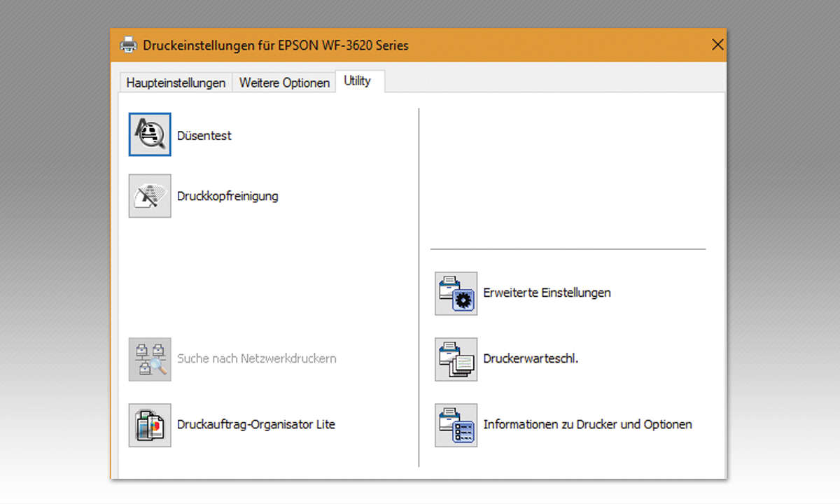Image resolution: width=840 pixels, height=504 pixels.
Task: Open the Erweiterte Einstellungen gear icon
Action: pyautogui.click(x=456, y=293)
